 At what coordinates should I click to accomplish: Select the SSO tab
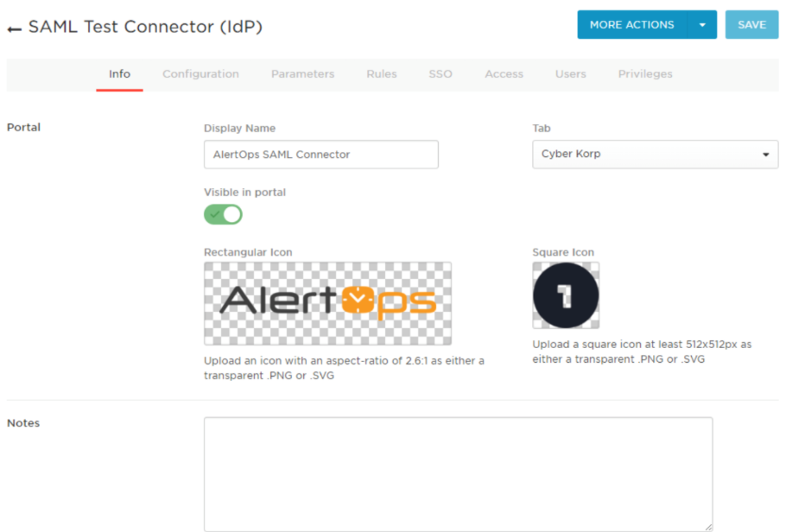(x=441, y=73)
